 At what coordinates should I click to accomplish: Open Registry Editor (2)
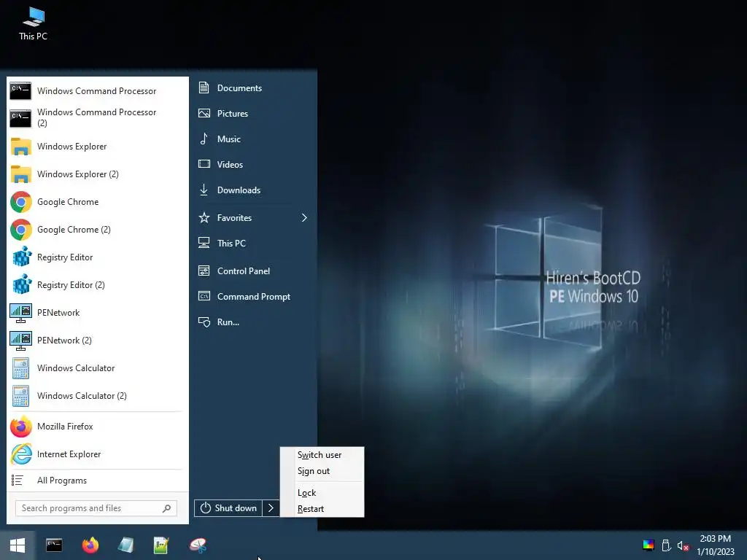tap(97, 285)
